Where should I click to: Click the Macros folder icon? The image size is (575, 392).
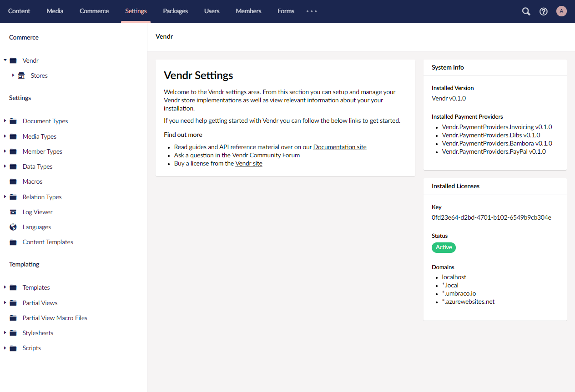[x=13, y=181]
